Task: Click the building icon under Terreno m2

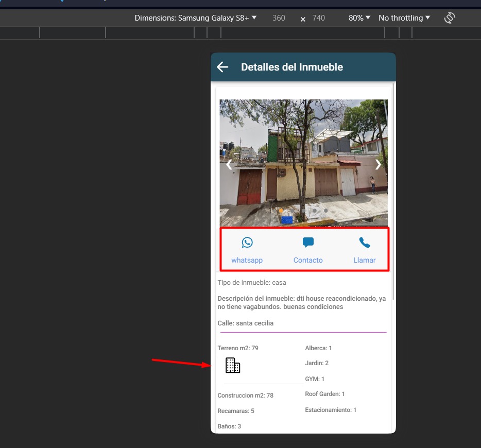Action: pos(233,365)
